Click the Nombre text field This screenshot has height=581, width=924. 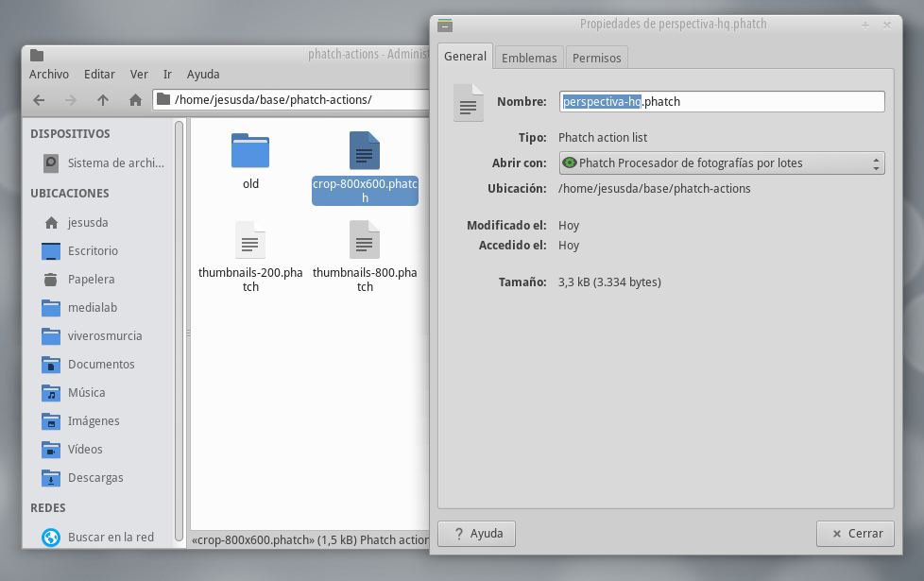click(x=721, y=101)
